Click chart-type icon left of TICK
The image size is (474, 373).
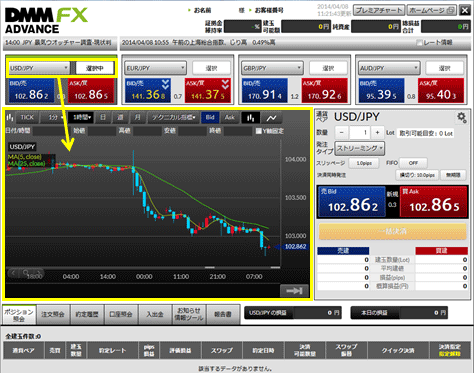click(x=10, y=117)
